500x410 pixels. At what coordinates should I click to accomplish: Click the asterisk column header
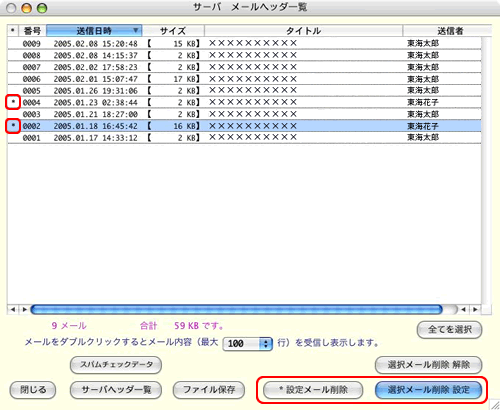13,31
